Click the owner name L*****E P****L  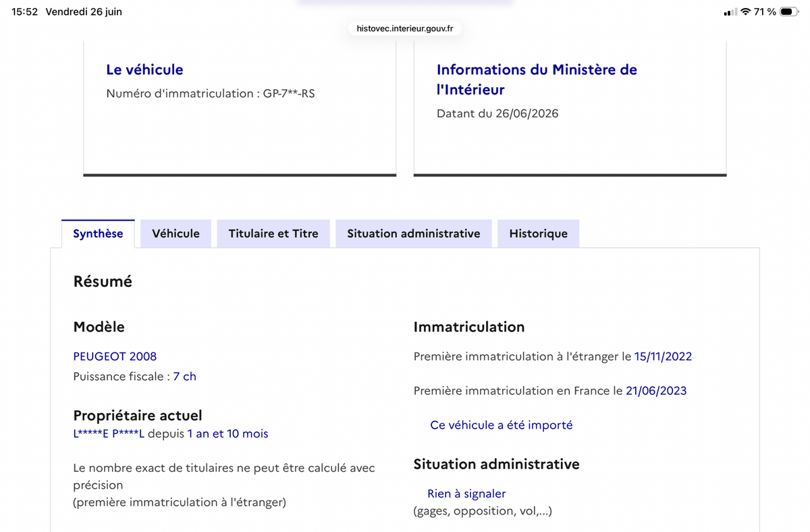coord(109,433)
